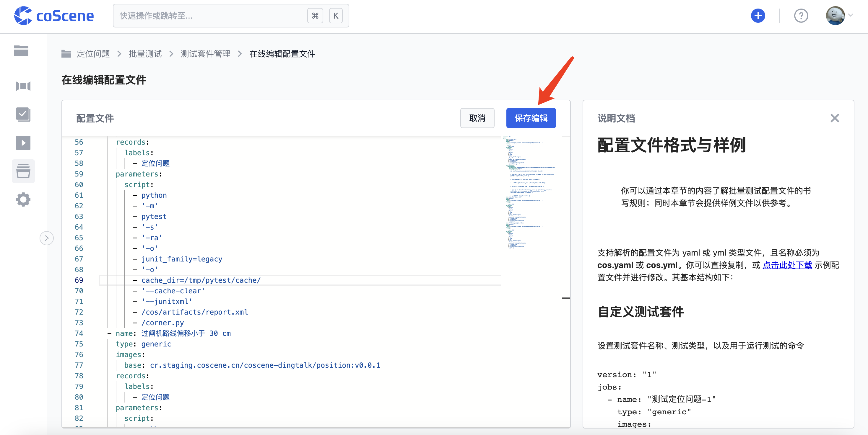Place cursor on 'cache_dir=/tmp/pytest/cache/' line
The width and height of the screenshot is (868, 435).
(201, 280)
